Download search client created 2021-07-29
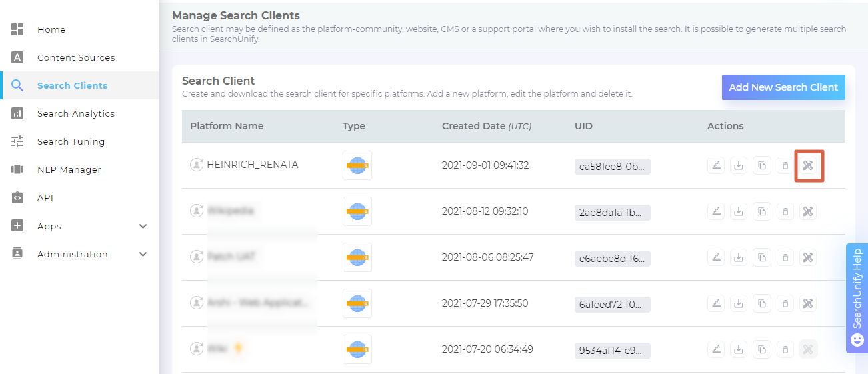 739,303
